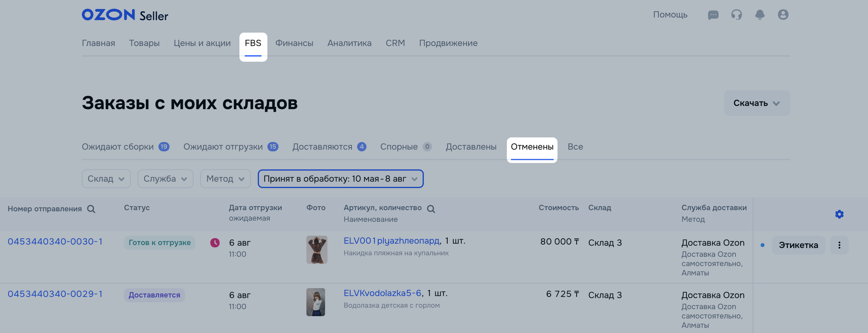Viewport: 868px width, 333px height.
Task: Open the Продвижение menu item
Action: point(448,43)
